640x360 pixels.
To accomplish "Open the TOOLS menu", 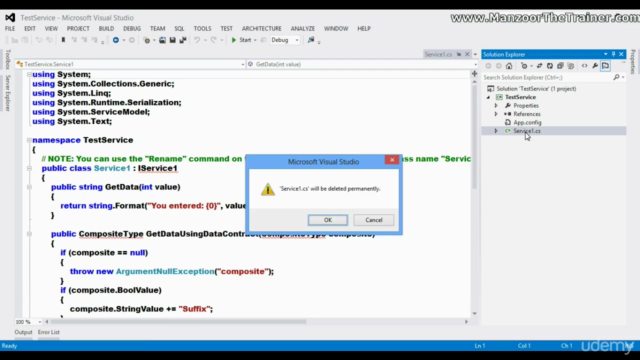I will coord(202,29).
